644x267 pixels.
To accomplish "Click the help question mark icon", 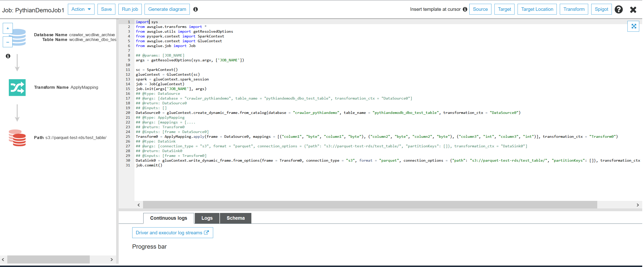I will coord(619,10).
